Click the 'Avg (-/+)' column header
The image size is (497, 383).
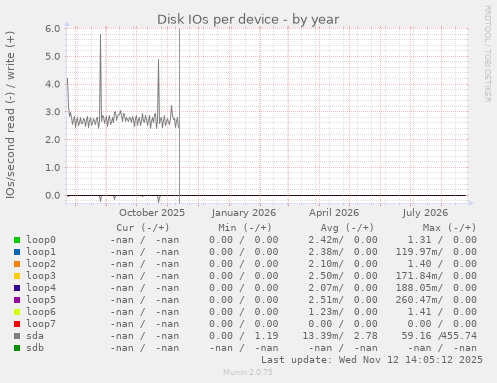click(347, 228)
